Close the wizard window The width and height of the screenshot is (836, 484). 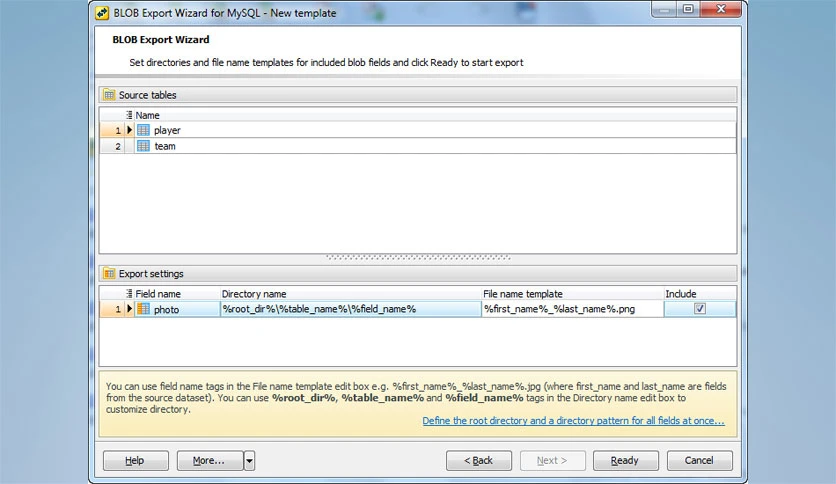(x=721, y=9)
